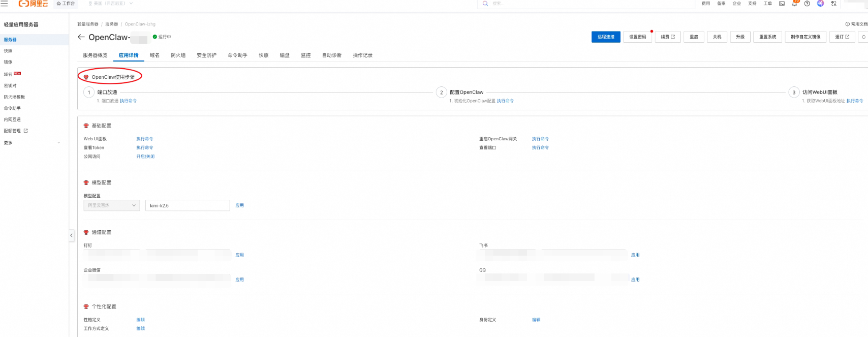The width and height of the screenshot is (868, 337).
Task: Edit the 工作方式定义 setting
Action: click(x=141, y=328)
